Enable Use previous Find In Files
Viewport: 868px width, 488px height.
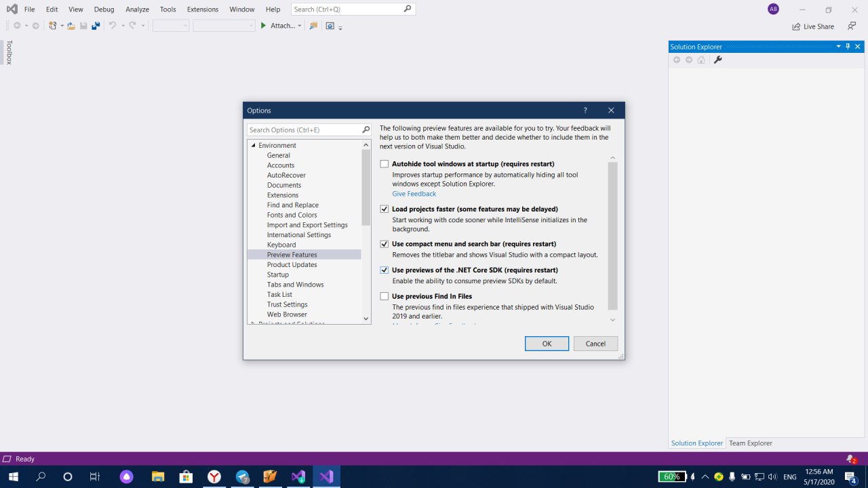[x=384, y=296]
